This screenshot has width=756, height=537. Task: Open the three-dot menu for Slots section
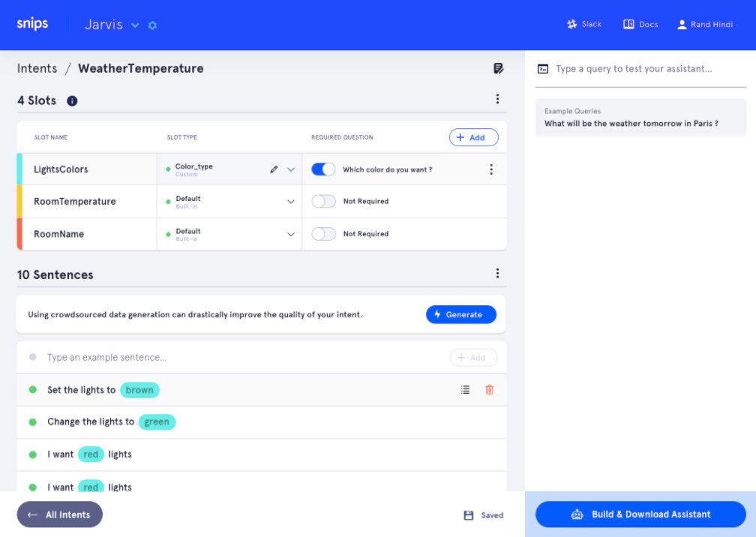pos(497,99)
